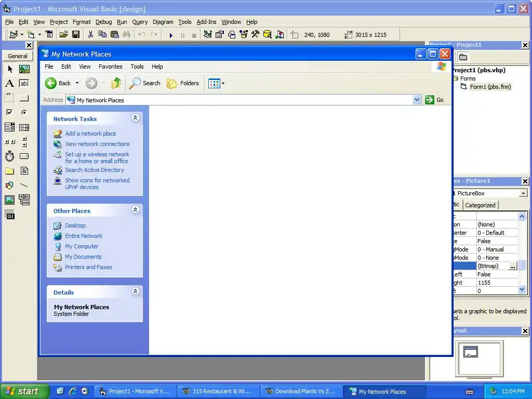This screenshot has height=399, width=532.
Task: Select the Line control in the toolbox
Action: [24, 185]
